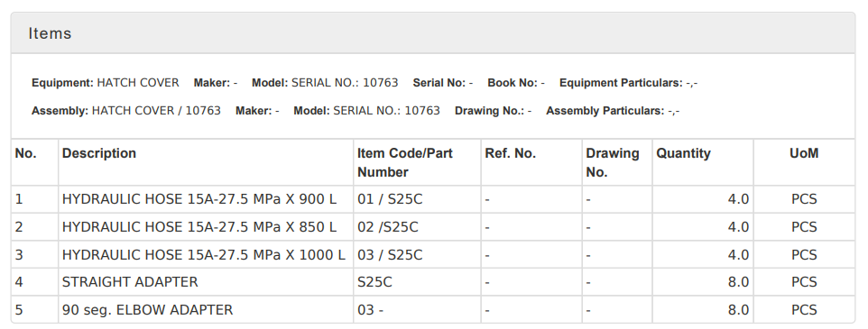The width and height of the screenshot is (868, 329).
Task: Select the HYDRAULIC HOSE X 900 L row
Action: (x=433, y=199)
